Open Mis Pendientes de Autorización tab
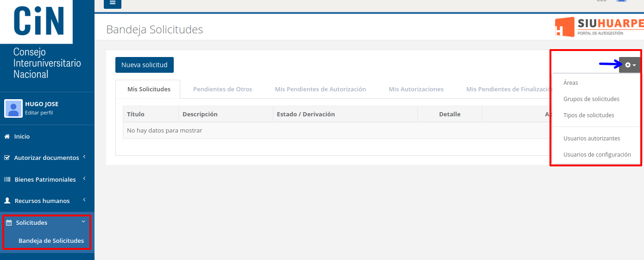 coord(321,89)
